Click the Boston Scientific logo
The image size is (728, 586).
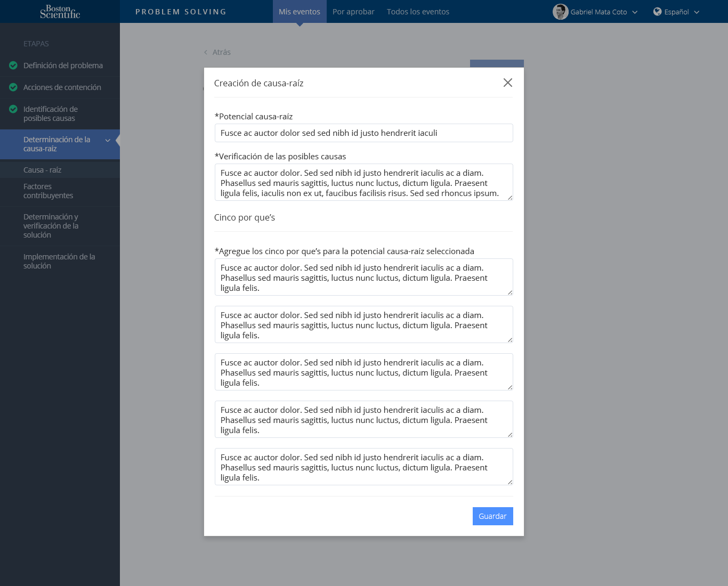point(60,11)
